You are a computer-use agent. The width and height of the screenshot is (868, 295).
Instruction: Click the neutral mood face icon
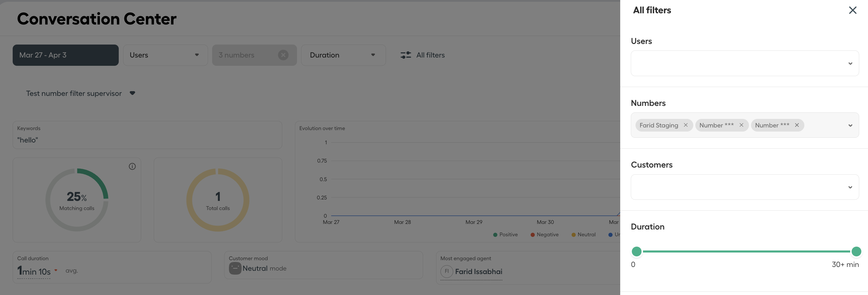click(235, 268)
